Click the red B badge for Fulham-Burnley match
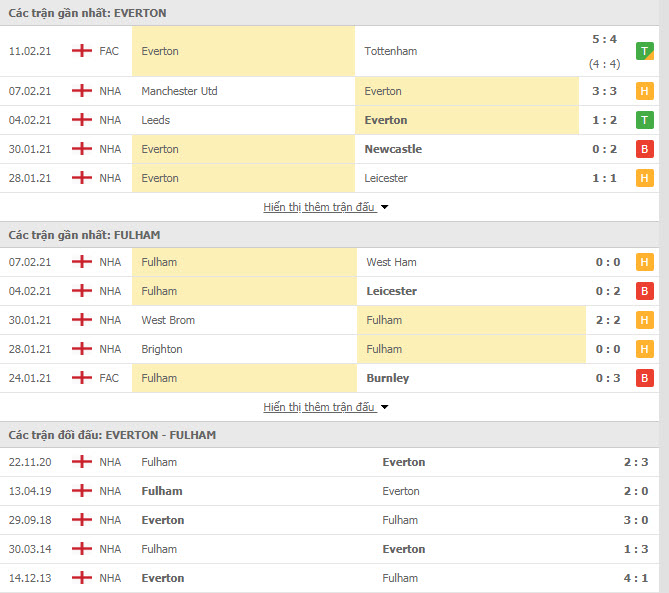The height and width of the screenshot is (593, 669). coord(644,378)
